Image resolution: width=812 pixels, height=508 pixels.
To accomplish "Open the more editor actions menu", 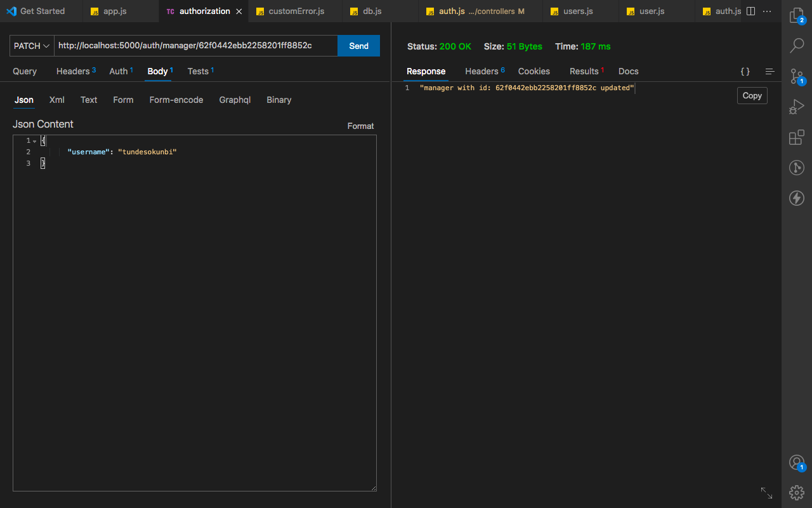I will point(767,11).
